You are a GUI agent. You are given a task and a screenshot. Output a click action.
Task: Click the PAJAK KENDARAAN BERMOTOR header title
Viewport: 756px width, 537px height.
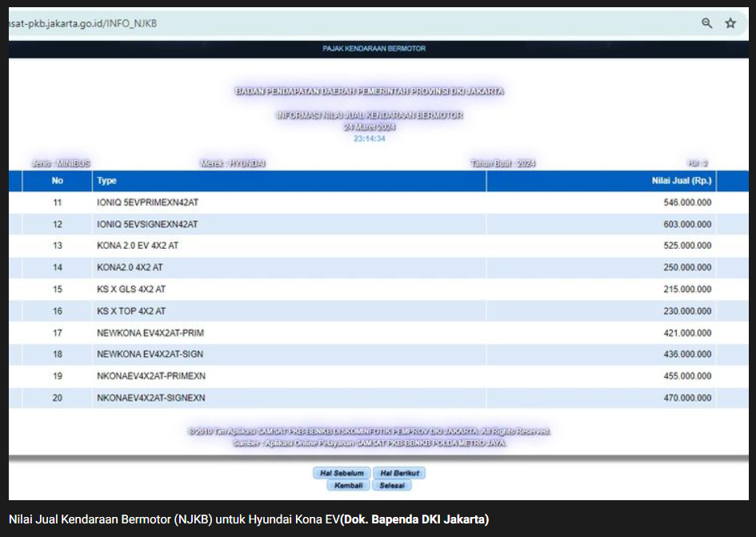(374, 48)
